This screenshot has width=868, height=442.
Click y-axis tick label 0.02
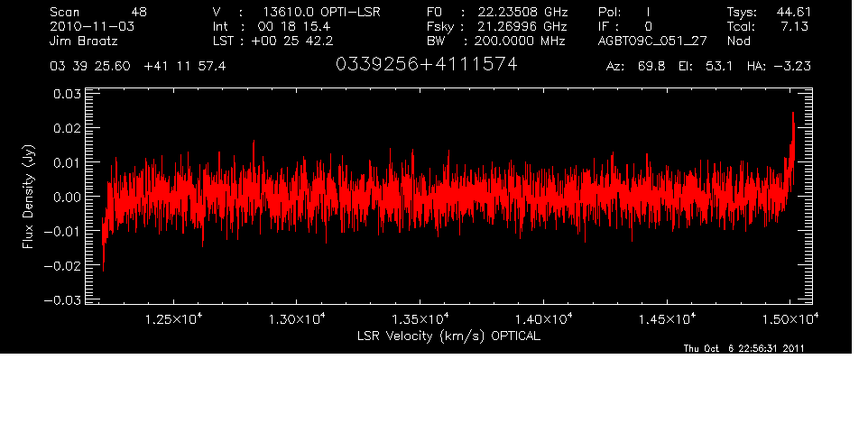pos(67,128)
